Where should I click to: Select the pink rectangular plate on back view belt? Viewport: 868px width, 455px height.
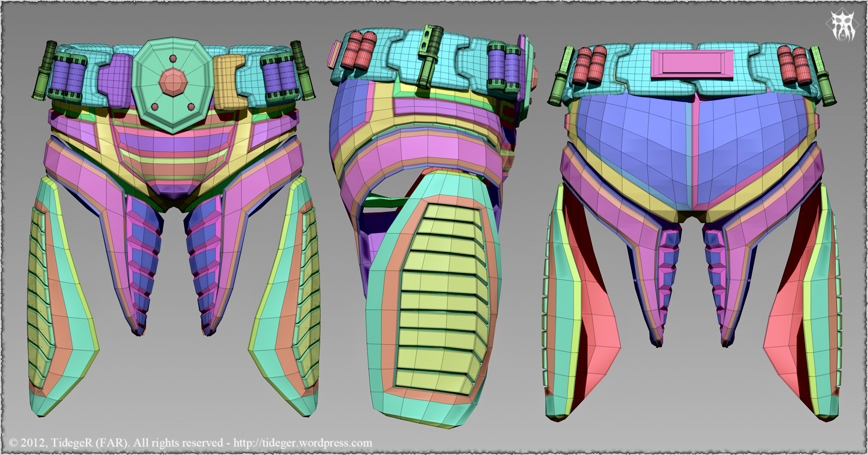tap(691, 64)
